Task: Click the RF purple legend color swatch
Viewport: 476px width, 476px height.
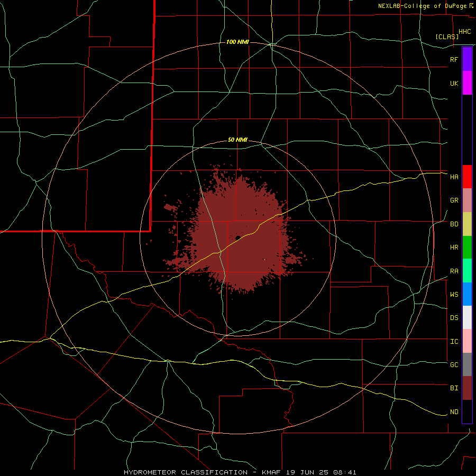Action: click(x=467, y=59)
